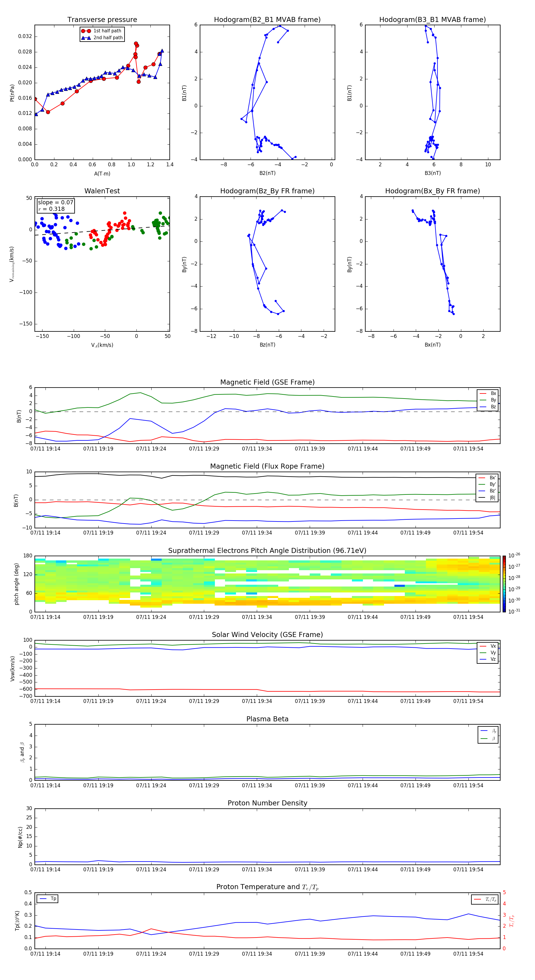Select 'Vz' in the solar wind legend

[x=488, y=659]
